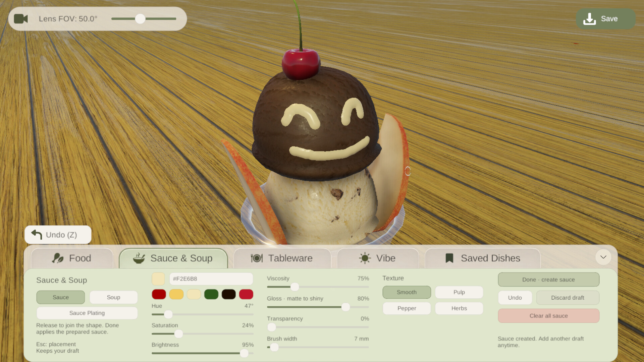Click the Saturation slider handle
The width and height of the screenshot is (644, 362).
pos(179,334)
